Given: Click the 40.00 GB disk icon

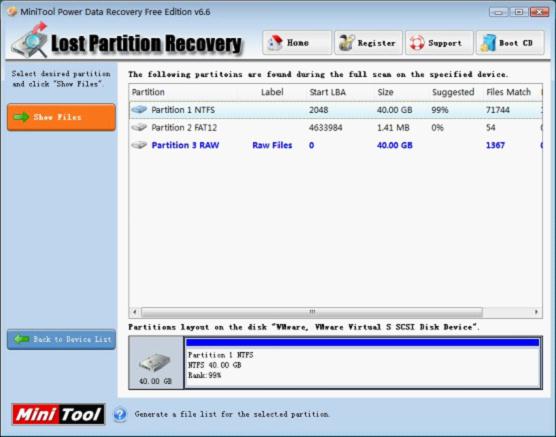Looking at the screenshot, I should 155,363.
